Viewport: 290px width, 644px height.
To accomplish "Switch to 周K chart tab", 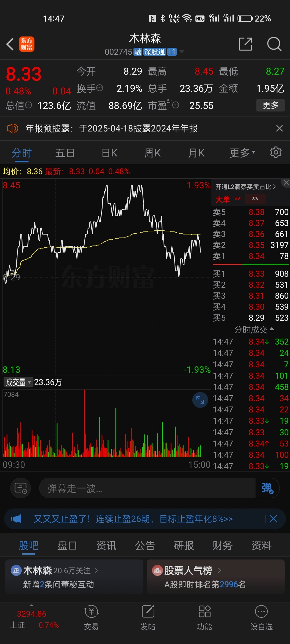I will [153, 153].
